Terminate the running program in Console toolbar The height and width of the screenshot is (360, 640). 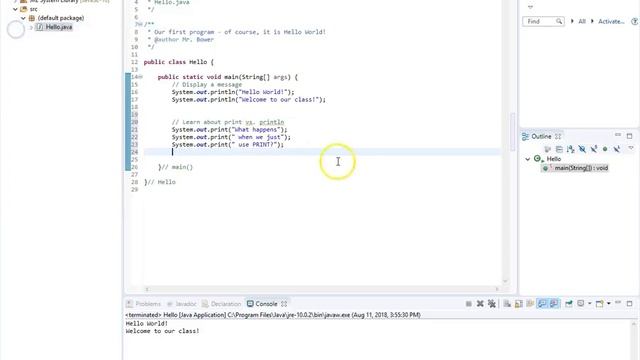[469, 304]
